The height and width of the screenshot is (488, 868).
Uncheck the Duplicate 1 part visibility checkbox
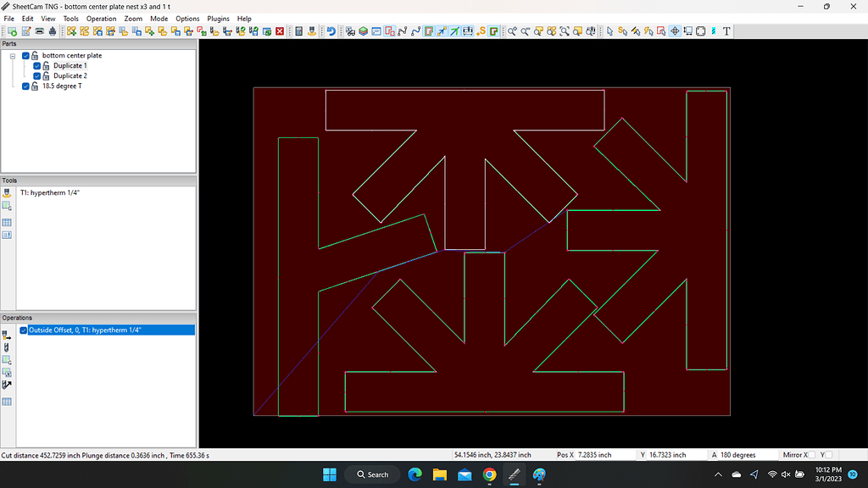click(36, 65)
